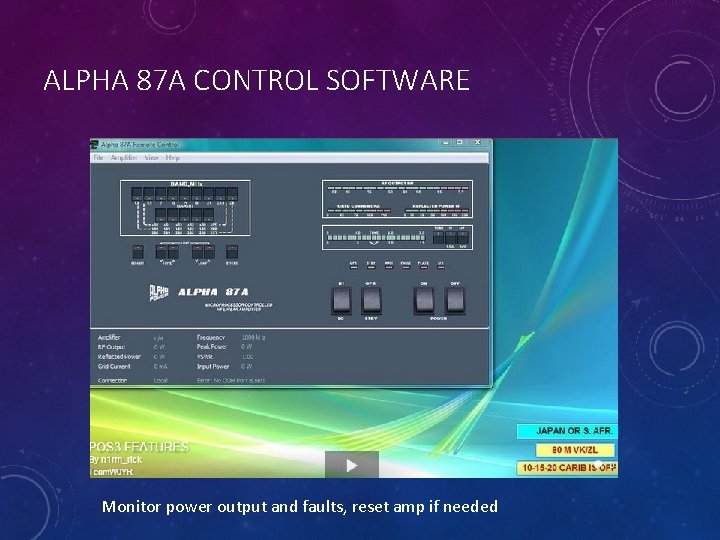Select the fifth segment button in second row
The height and width of the screenshot is (540, 720).
point(208,215)
